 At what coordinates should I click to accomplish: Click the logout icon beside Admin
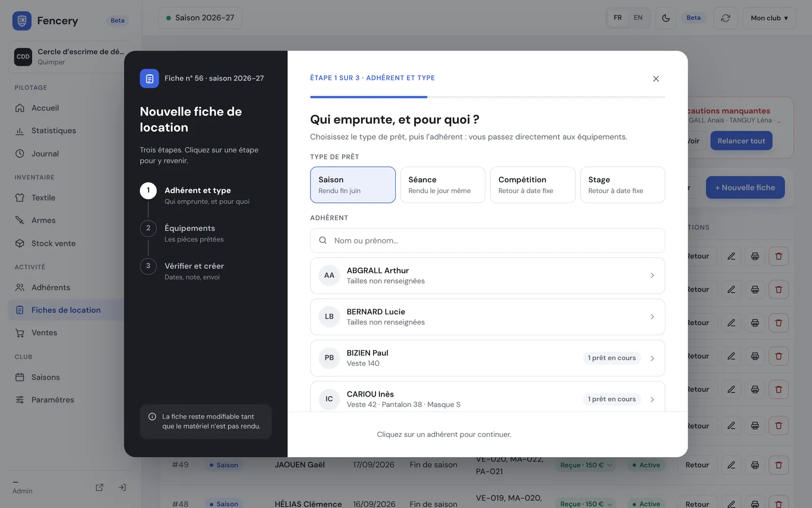tap(122, 487)
